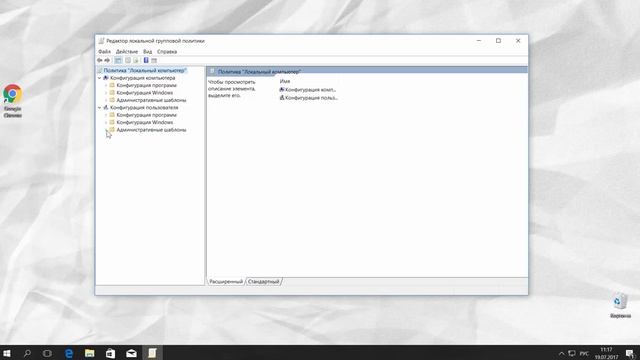
Task: Open taskbar search magnifier
Action: pyautogui.click(x=27, y=353)
